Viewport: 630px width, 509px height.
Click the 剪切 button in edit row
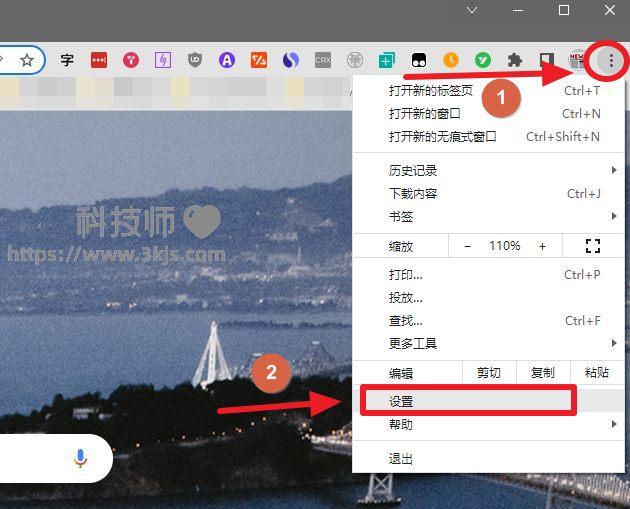click(489, 372)
